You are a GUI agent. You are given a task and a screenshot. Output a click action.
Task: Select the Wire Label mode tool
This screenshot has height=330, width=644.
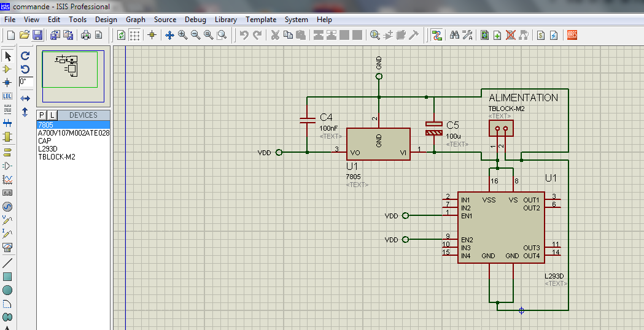[x=7, y=96]
